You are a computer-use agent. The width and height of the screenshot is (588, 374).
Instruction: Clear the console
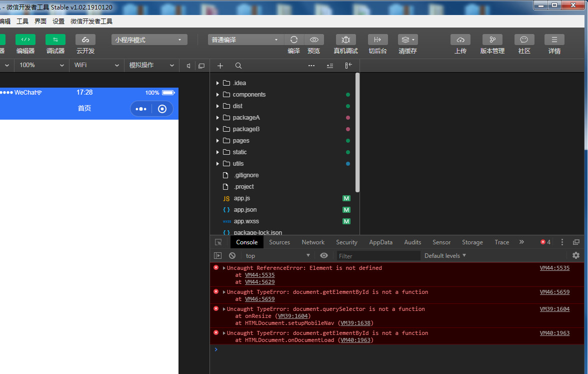(232, 256)
